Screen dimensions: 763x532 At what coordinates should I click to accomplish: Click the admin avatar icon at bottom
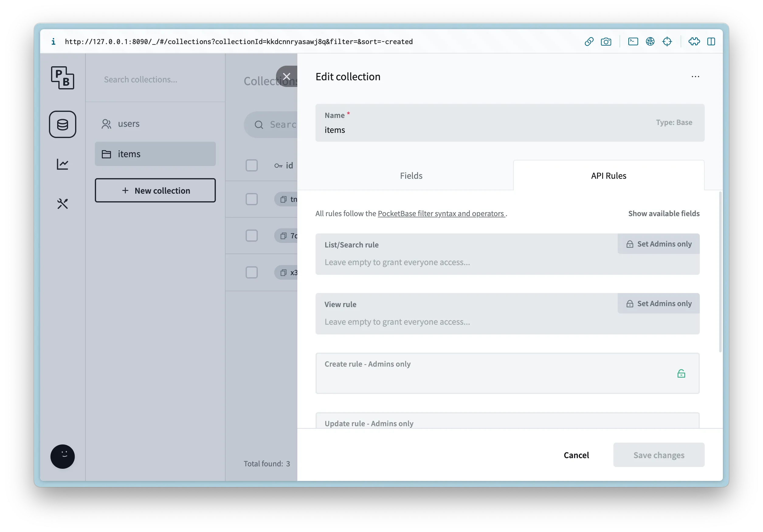pyautogui.click(x=63, y=456)
